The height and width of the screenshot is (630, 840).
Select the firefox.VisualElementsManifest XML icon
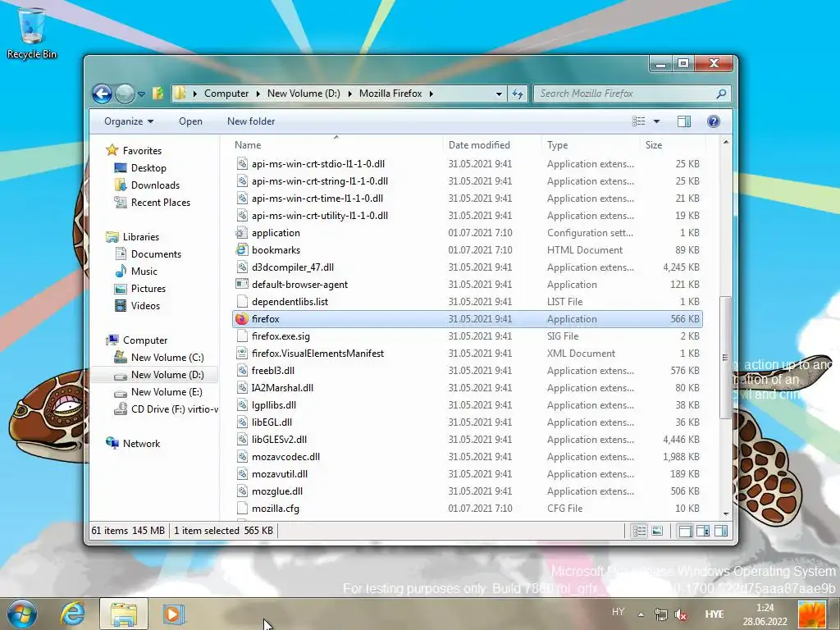[x=242, y=354]
